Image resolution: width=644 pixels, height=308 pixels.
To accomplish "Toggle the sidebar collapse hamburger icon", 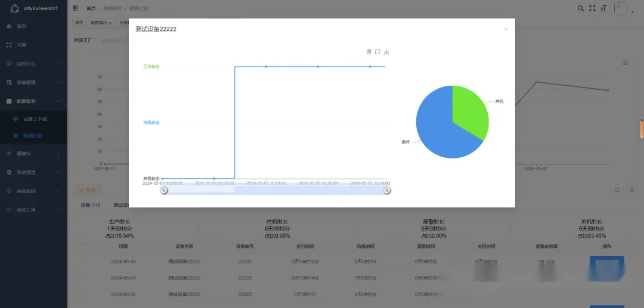I will [76, 8].
